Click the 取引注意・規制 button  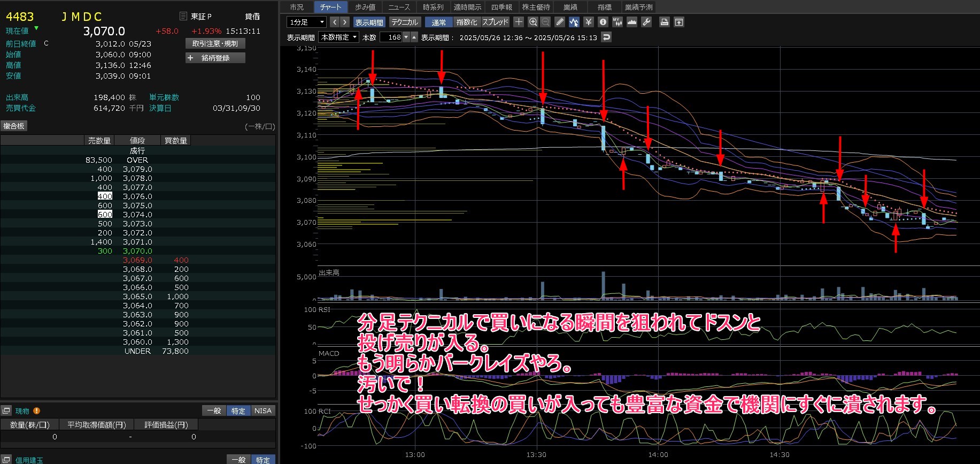point(215,43)
